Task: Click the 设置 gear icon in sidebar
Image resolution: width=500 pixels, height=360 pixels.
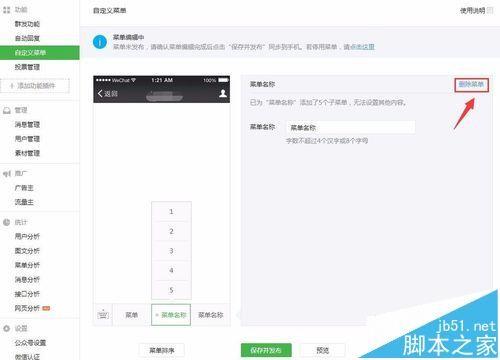Action: click(7, 328)
